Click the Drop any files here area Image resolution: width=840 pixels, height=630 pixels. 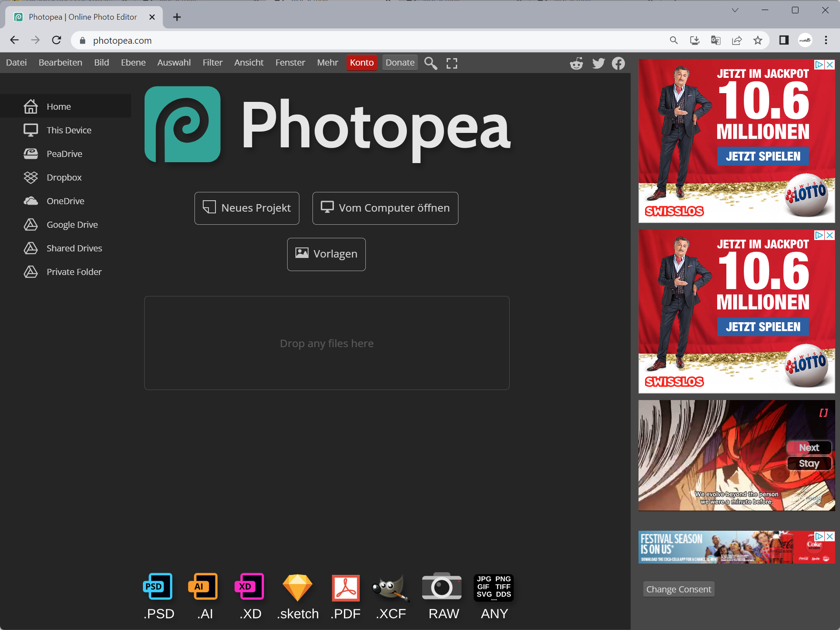pos(326,343)
